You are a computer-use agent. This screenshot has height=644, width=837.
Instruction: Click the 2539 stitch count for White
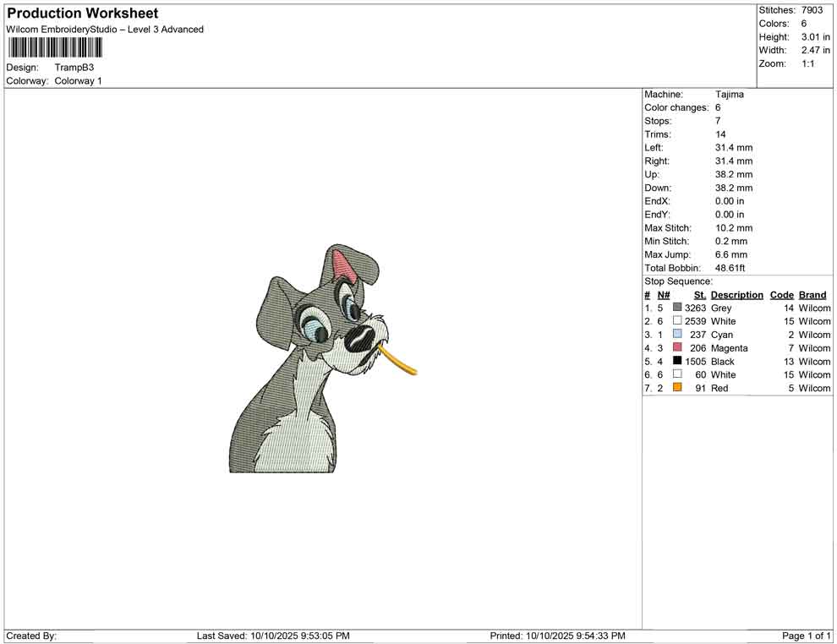[695, 321]
